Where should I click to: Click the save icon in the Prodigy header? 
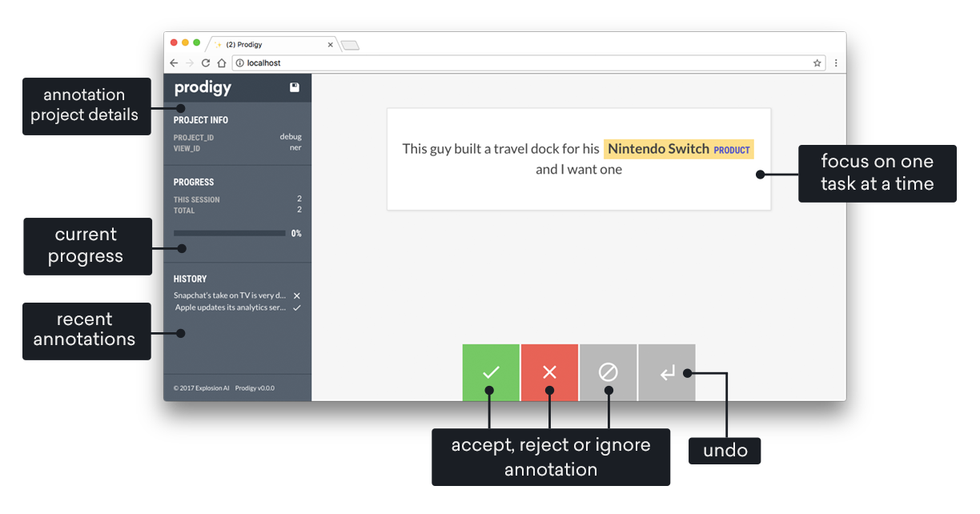pos(296,87)
